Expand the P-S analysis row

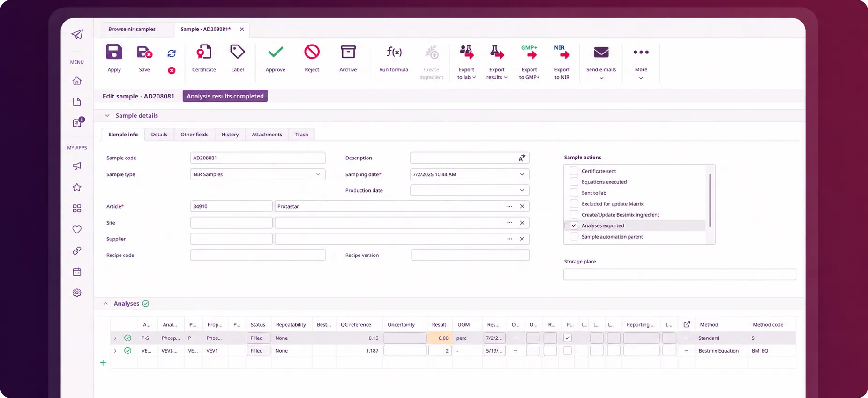click(x=115, y=338)
